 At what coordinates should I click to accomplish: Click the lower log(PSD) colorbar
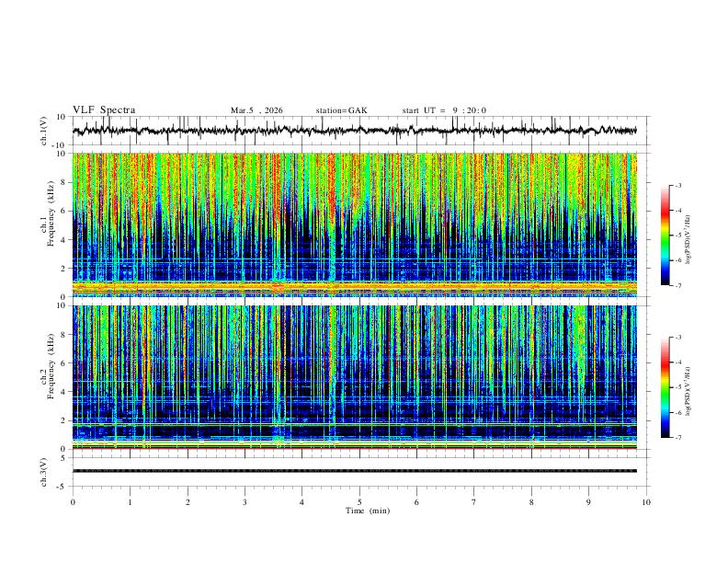pyautogui.click(x=665, y=387)
